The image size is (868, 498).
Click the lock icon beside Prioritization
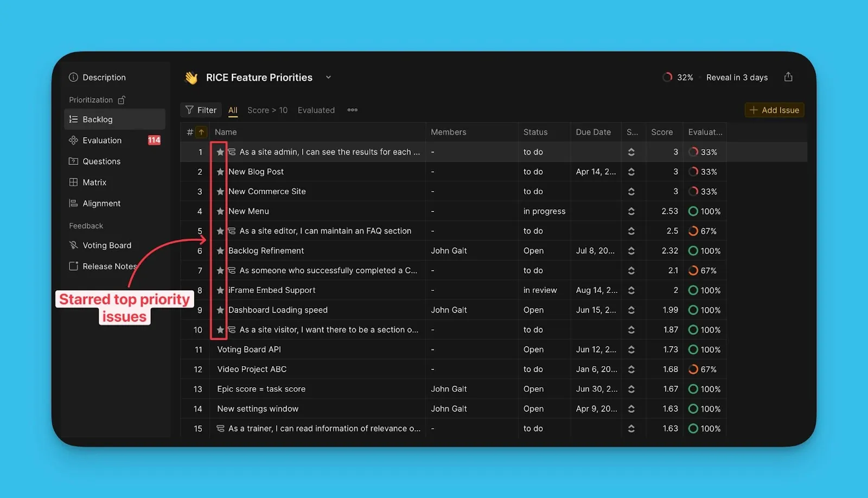coord(122,100)
